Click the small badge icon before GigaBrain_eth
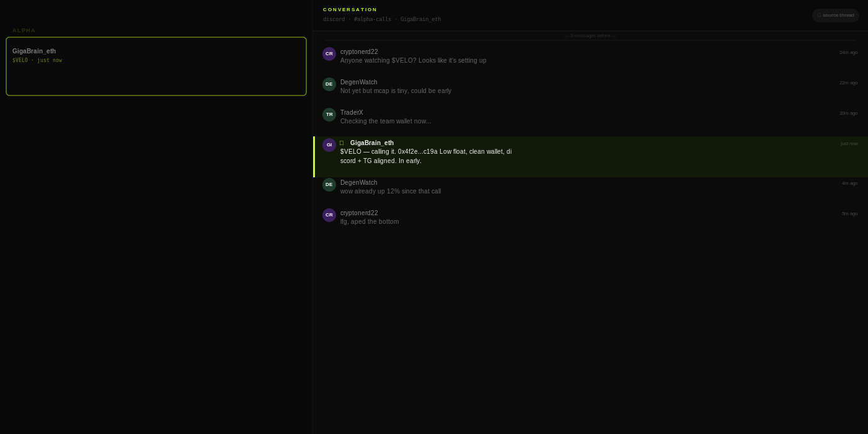This screenshot has height=434, width=868. 342,143
